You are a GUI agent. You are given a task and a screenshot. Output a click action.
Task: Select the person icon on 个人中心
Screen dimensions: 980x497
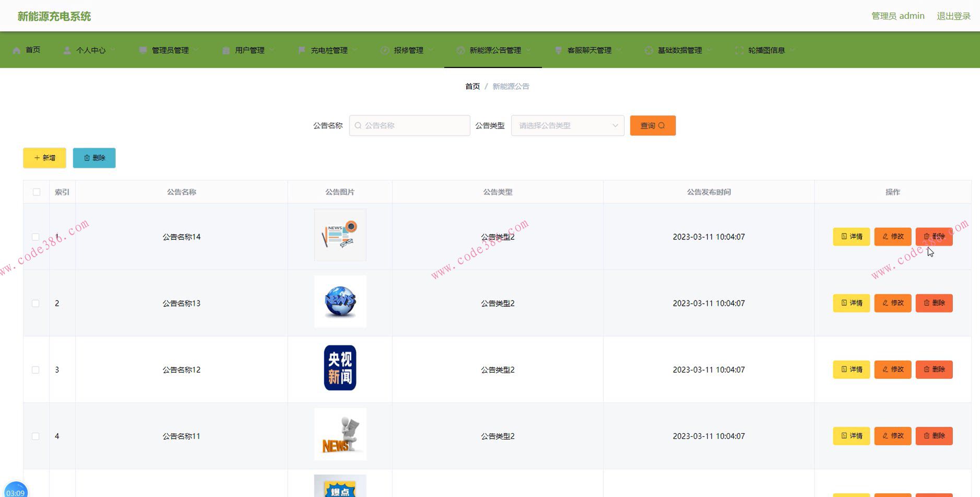click(66, 50)
